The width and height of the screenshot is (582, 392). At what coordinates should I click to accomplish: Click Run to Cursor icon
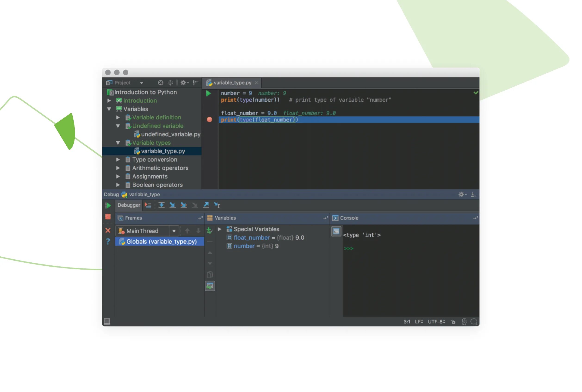pos(217,205)
